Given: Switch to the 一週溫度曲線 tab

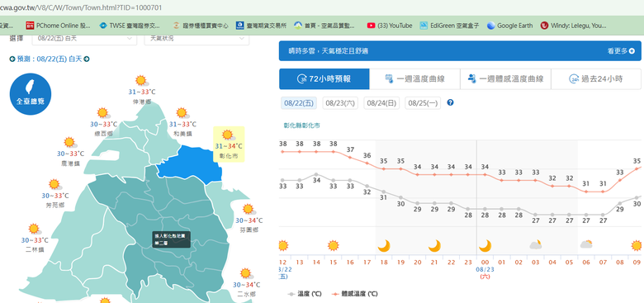Looking at the screenshot, I should [x=414, y=78].
